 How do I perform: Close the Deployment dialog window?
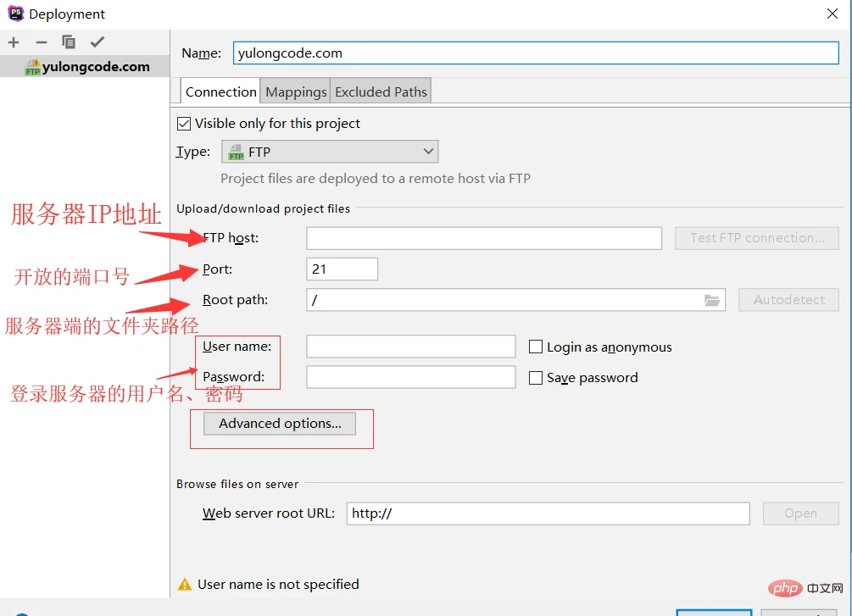click(832, 14)
